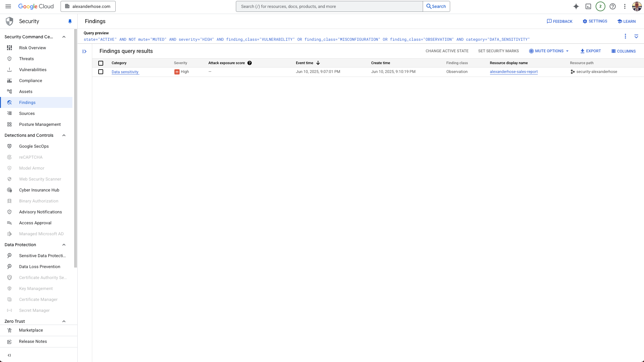The height and width of the screenshot is (362, 644).
Task: Click the Cyber Insurance Hub globe icon
Action: (x=9, y=190)
